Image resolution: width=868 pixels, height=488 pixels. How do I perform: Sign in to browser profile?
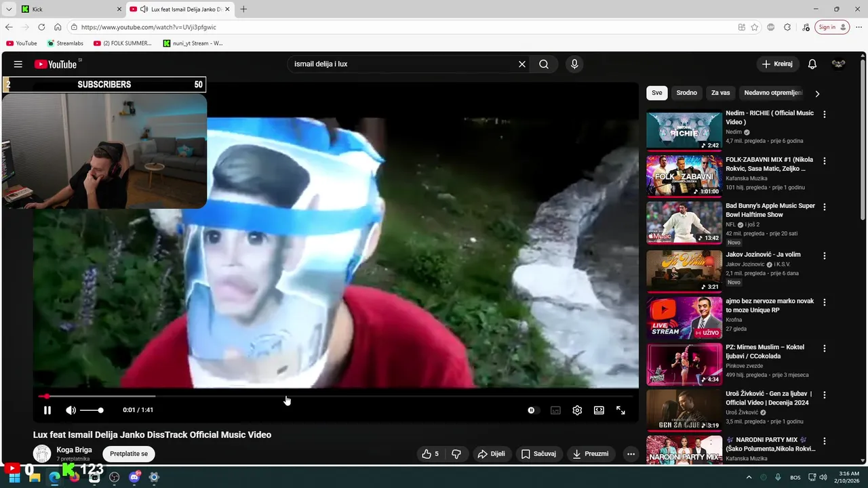[833, 27]
